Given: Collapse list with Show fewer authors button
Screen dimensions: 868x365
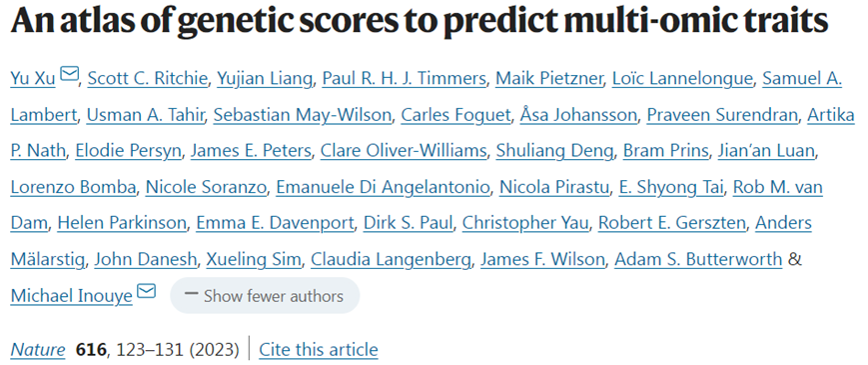Looking at the screenshot, I should [265, 295].
